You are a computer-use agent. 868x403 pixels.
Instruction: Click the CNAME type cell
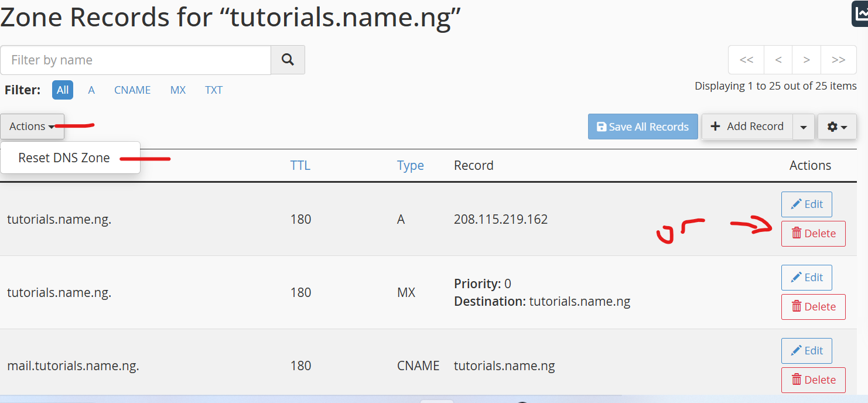[x=418, y=366]
